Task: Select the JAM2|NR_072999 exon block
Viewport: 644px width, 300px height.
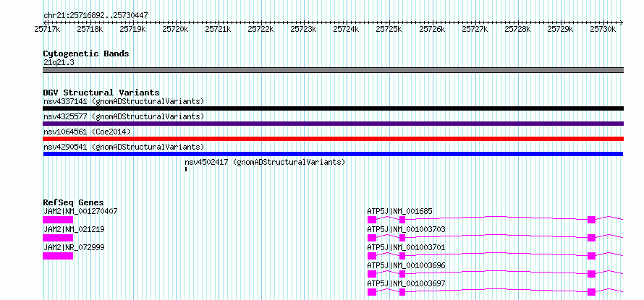Action: 58,256
